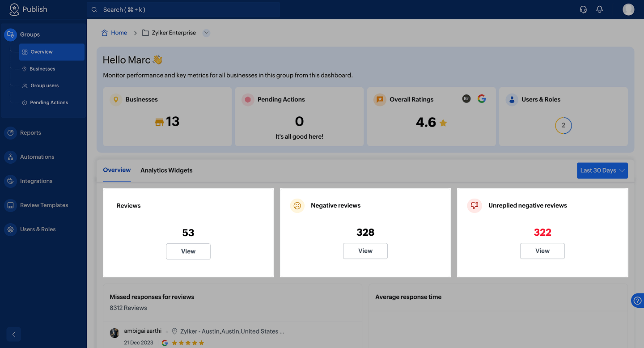This screenshot has width=644, height=348.
Task: Switch to the Analytics Widgets tab
Action: coord(166,170)
